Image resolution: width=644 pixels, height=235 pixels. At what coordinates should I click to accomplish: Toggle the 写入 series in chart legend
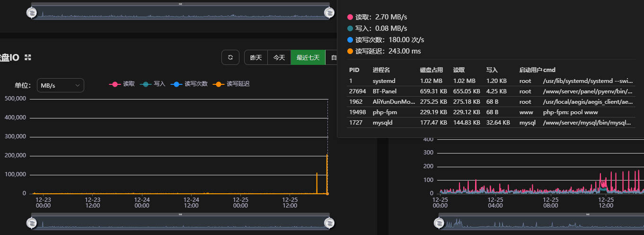(152, 84)
